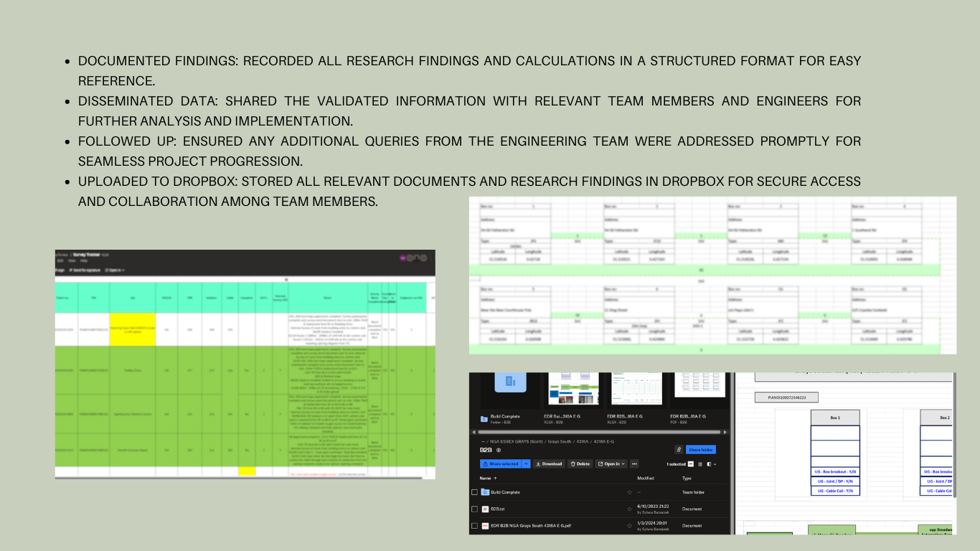
Task: Star the Build Complete folder
Action: click(x=630, y=492)
